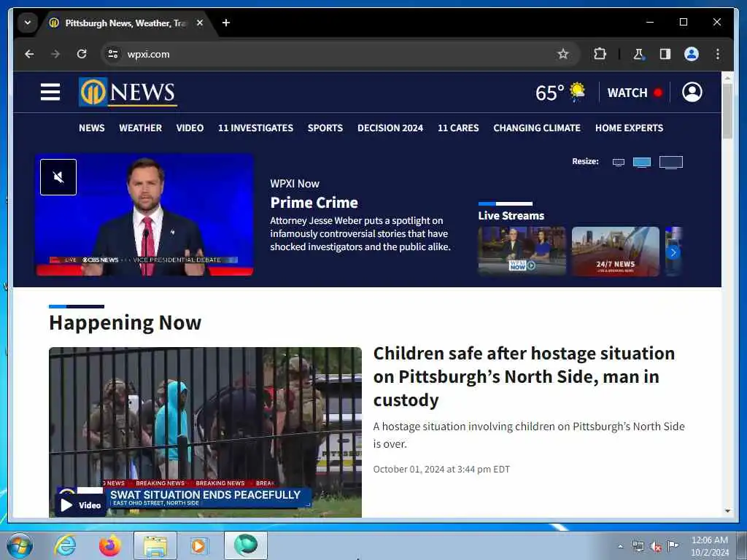Screen dimensions: 747x560
Task: Click the WATCH live button
Action: (635, 93)
